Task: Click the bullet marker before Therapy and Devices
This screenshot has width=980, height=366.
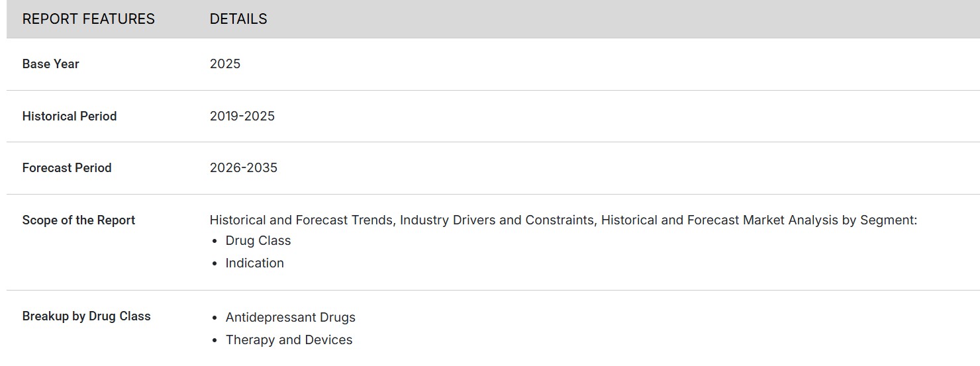Action: [x=215, y=340]
